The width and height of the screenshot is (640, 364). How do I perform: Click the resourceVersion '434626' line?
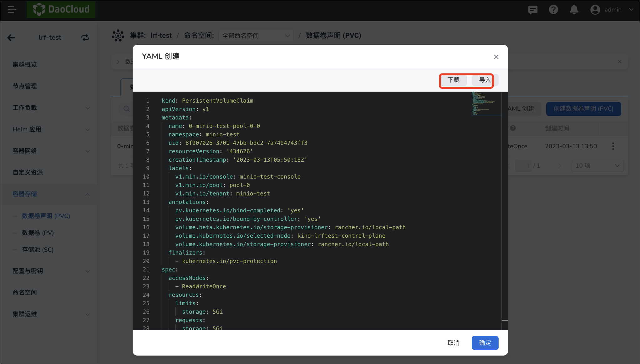(211, 151)
